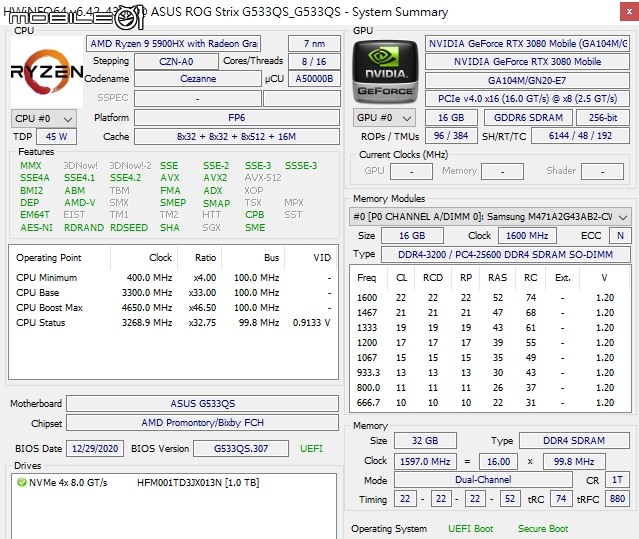639x539 pixels.
Task: Click the green NVMe drive status icon
Action: click(x=22, y=482)
